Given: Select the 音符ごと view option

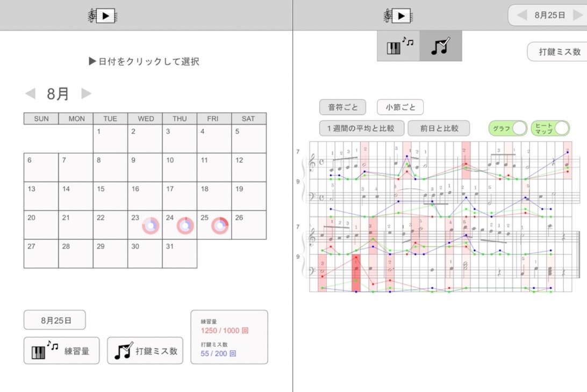Looking at the screenshot, I should [x=342, y=107].
